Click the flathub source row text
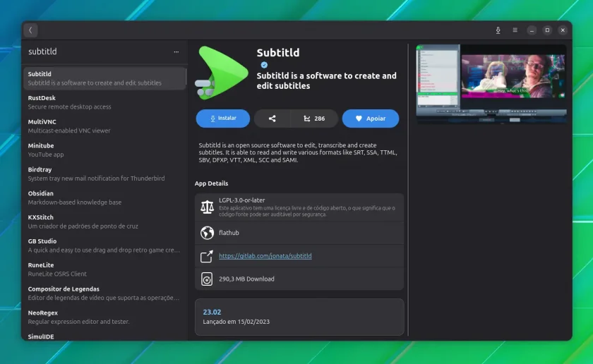Screen dimensions: 593x364 pyautogui.click(x=229, y=233)
